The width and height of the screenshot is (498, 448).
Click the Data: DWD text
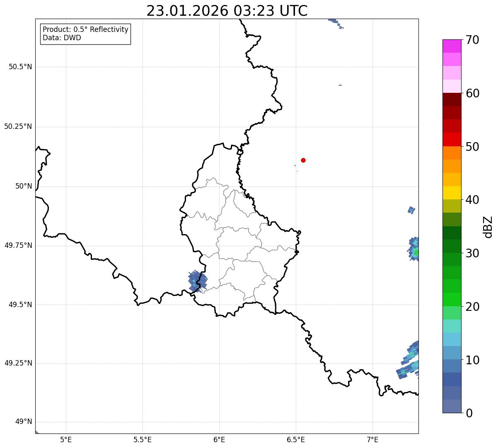[62, 38]
